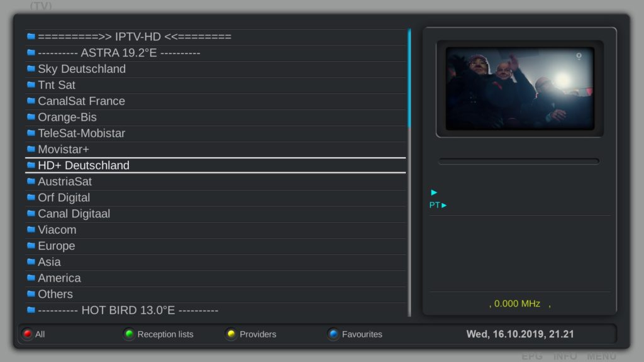Show All channels
Viewport: 644px width, 362px height.
click(x=34, y=334)
